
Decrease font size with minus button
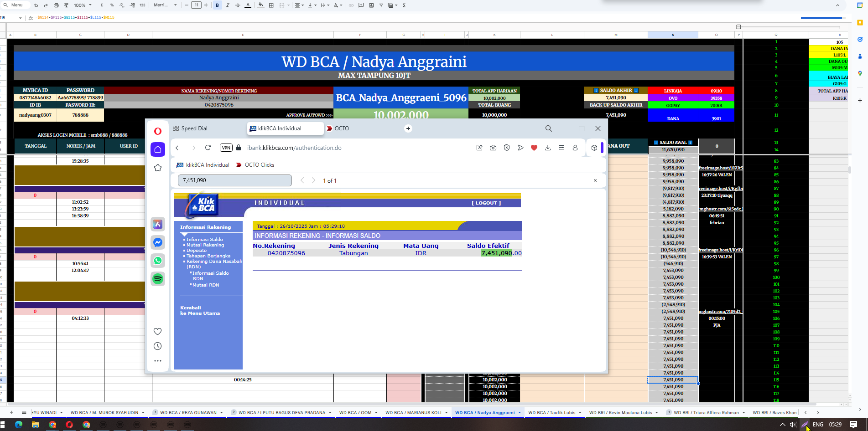click(x=187, y=5)
